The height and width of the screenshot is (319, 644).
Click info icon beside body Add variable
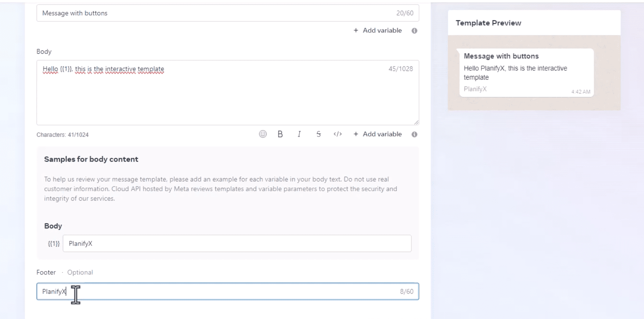414,135
